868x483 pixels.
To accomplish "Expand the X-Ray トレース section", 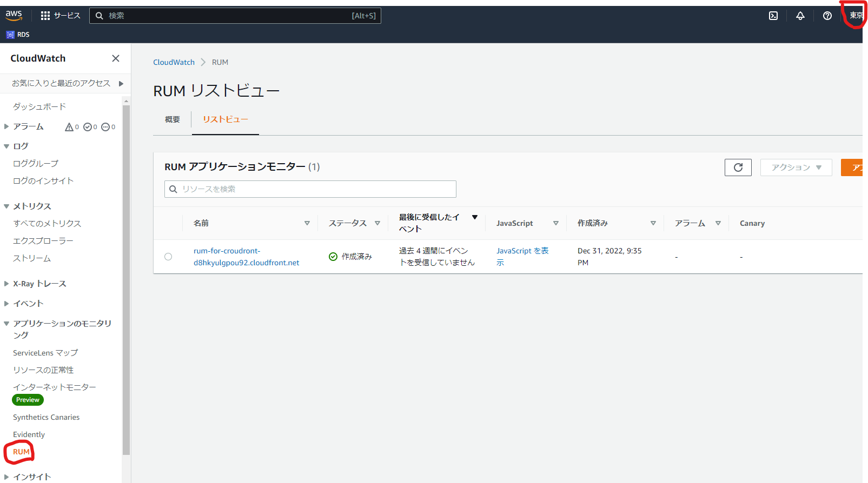I will [x=6, y=284].
